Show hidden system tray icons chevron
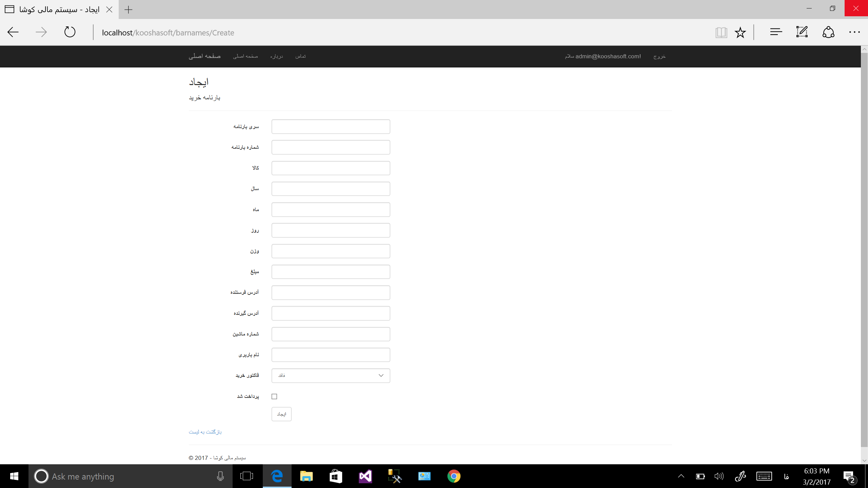 coord(681,476)
